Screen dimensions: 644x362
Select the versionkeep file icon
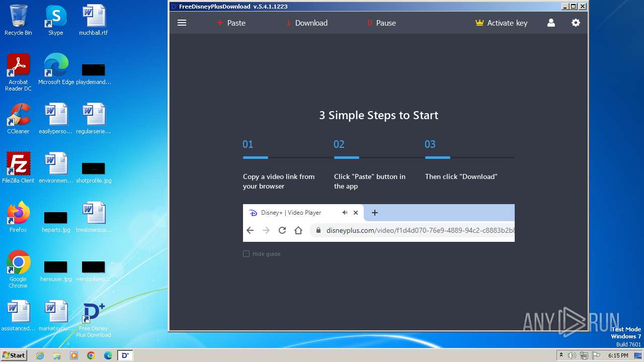94,270
